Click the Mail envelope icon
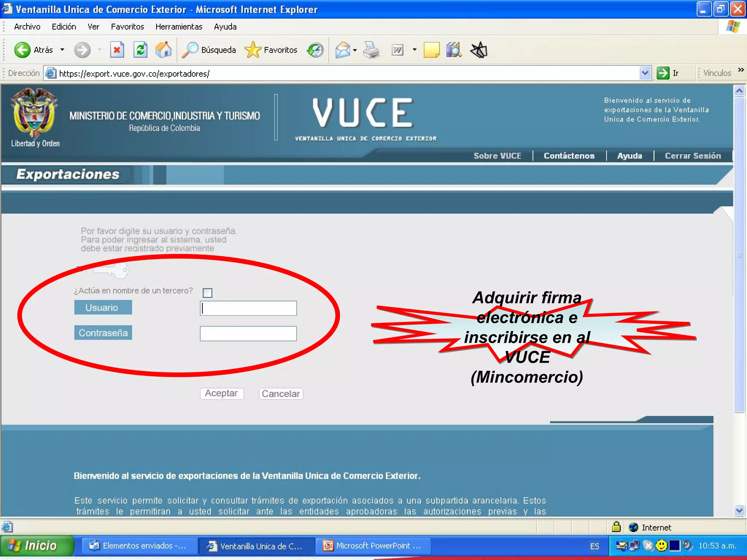 (x=342, y=50)
